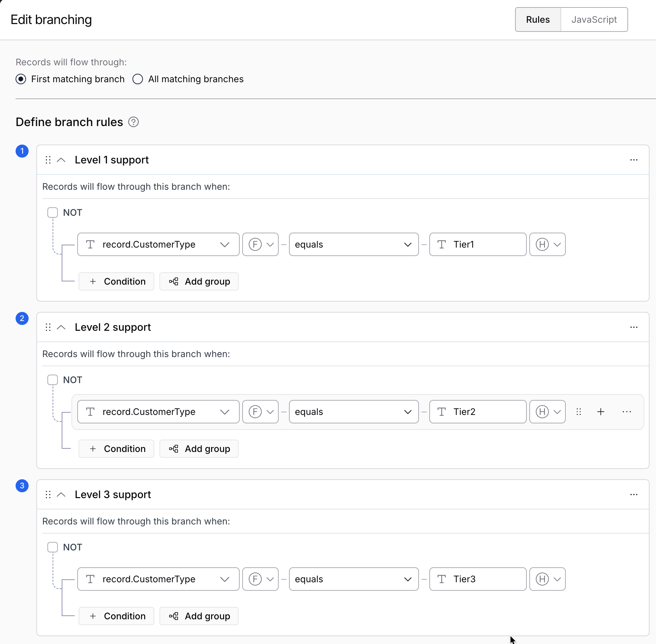Switch to the Rules tab
The height and width of the screenshot is (644, 656).
(538, 19)
